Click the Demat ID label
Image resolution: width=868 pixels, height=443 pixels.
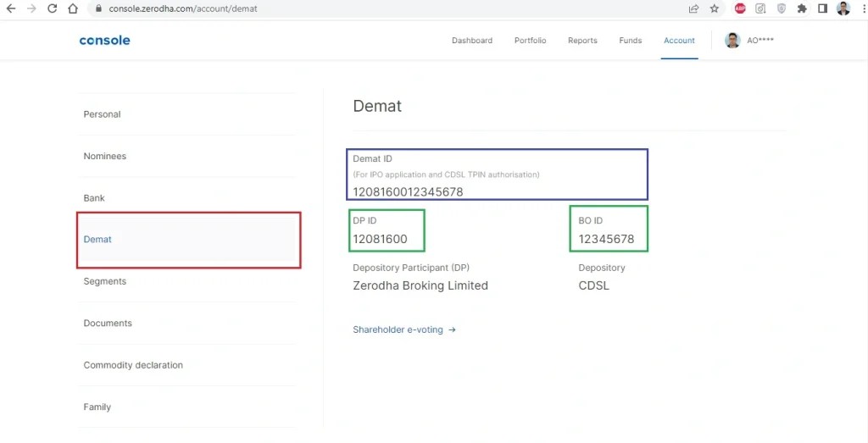pyautogui.click(x=372, y=158)
